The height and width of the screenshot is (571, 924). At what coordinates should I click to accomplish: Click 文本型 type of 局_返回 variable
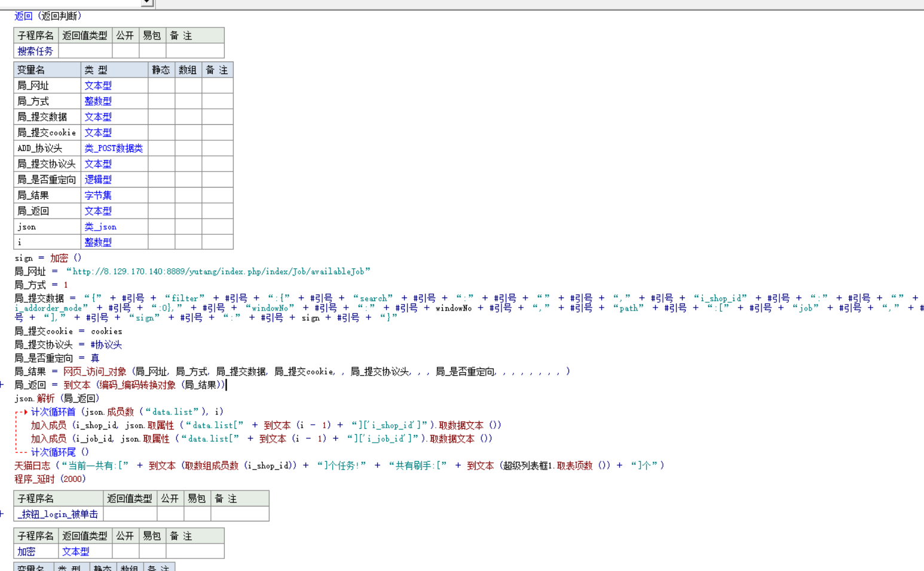[x=98, y=211]
